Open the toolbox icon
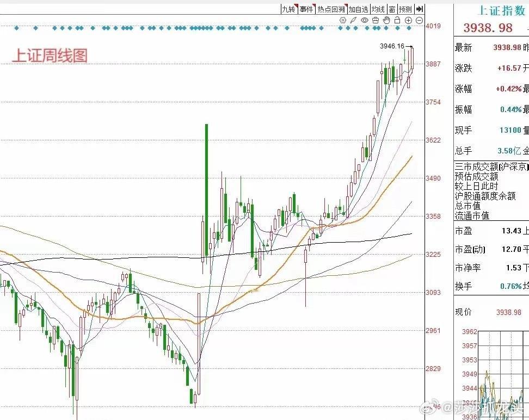This screenshot has height=420, width=529. tap(376, 20)
